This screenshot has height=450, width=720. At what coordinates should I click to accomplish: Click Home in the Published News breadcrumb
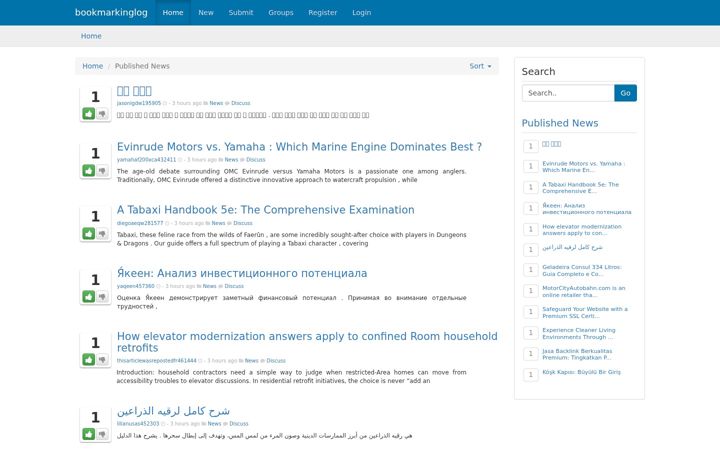92,66
